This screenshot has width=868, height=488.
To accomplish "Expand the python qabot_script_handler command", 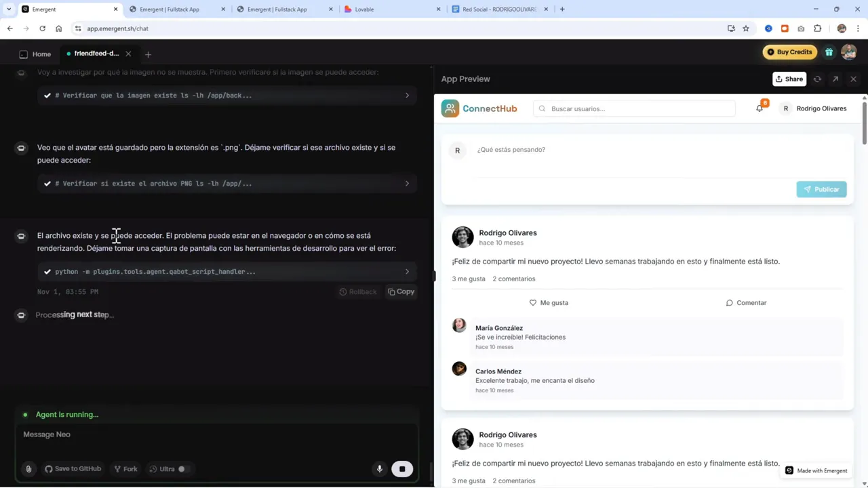I will pyautogui.click(x=406, y=271).
